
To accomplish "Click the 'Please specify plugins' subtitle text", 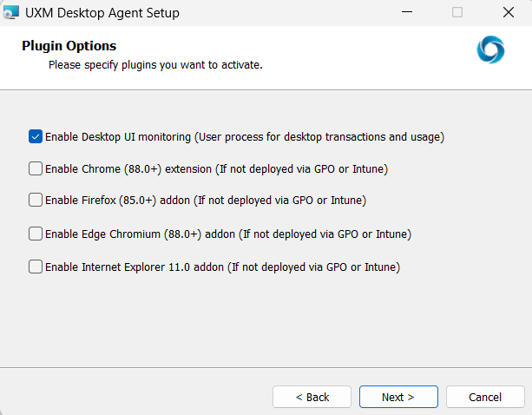I will [x=154, y=64].
